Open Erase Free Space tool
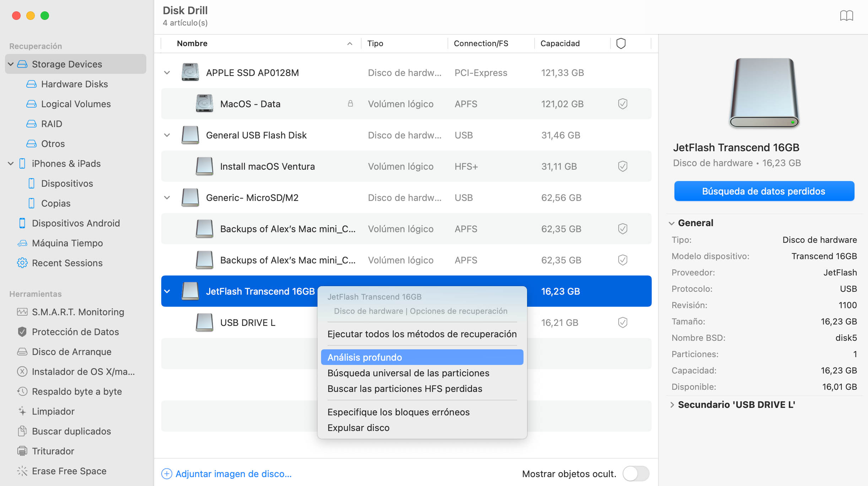Screen dimensions: 868x486 pyautogui.click(x=69, y=471)
